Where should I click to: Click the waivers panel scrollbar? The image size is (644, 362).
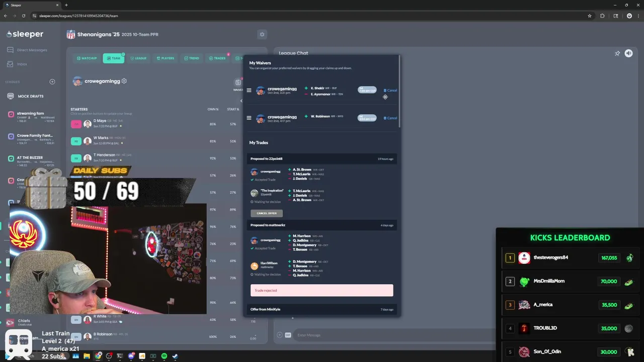399,90
